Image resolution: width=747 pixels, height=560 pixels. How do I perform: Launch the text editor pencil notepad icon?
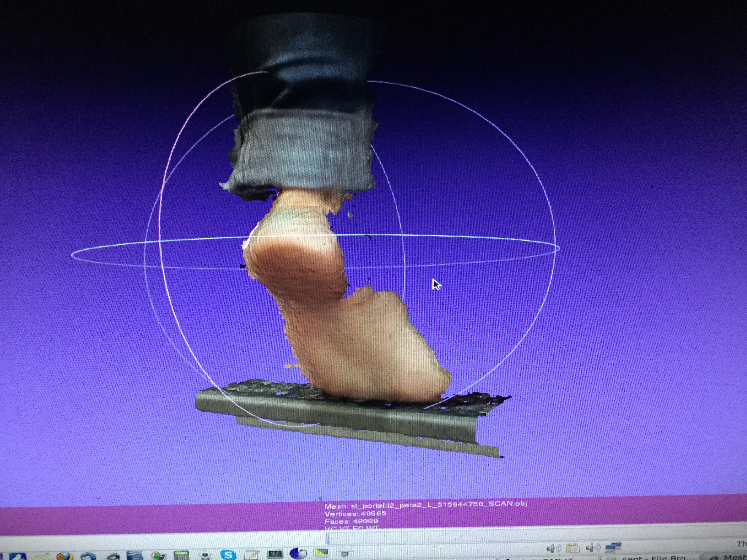coord(252,555)
